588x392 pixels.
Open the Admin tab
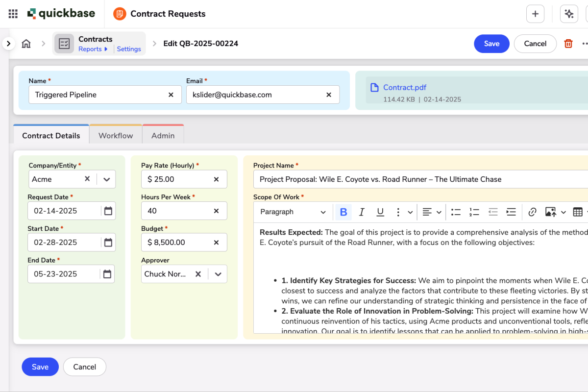pyautogui.click(x=163, y=135)
